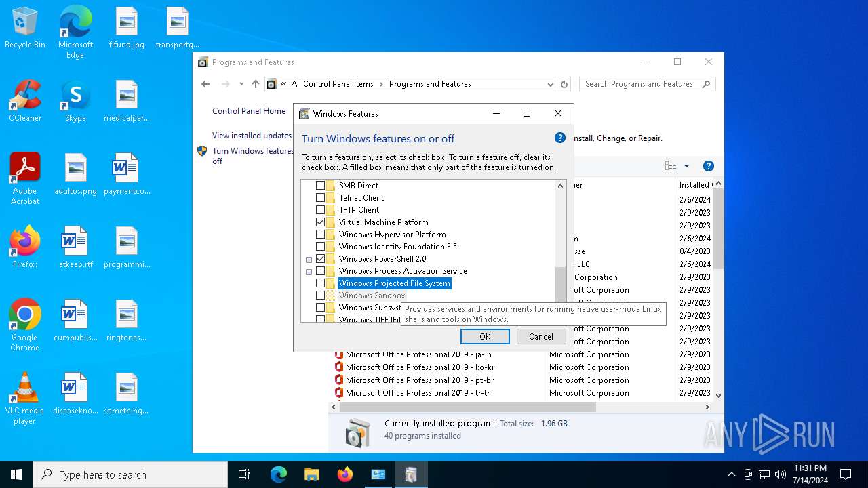This screenshot has height=488, width=868.
Task: Select medicalper... desktop file
Action: click(x=127, y=102)
